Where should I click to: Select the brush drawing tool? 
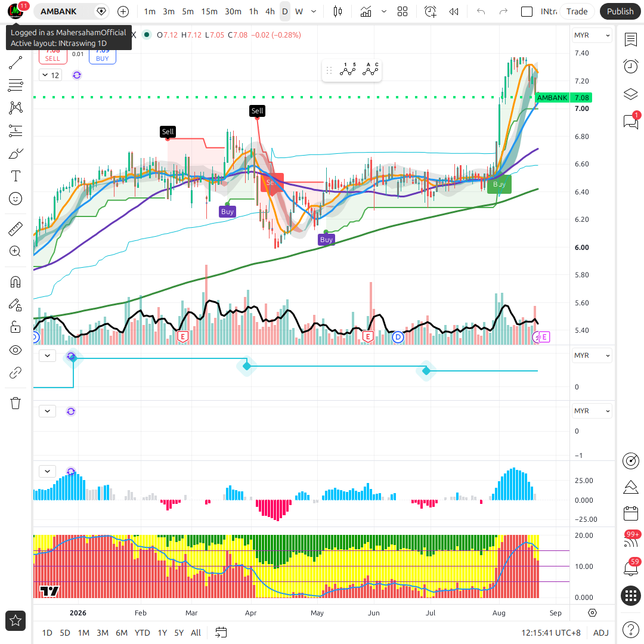point(16,154)
